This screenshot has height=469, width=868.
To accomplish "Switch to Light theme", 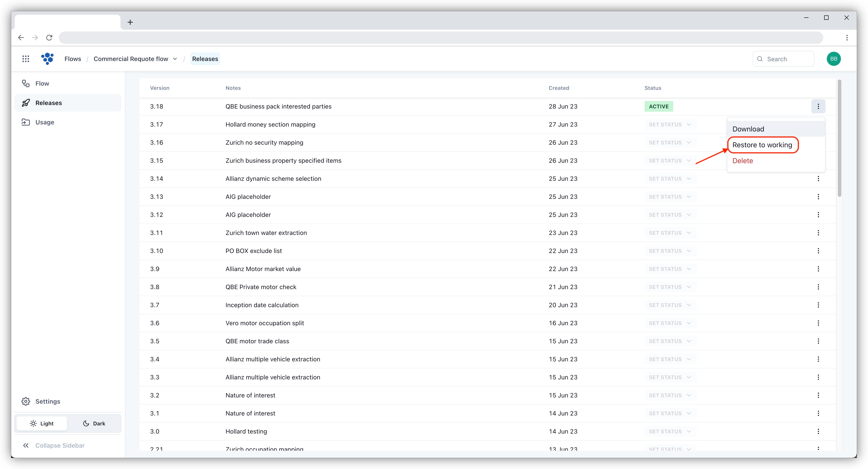I will pyautogui.click(x=42, y=424).
